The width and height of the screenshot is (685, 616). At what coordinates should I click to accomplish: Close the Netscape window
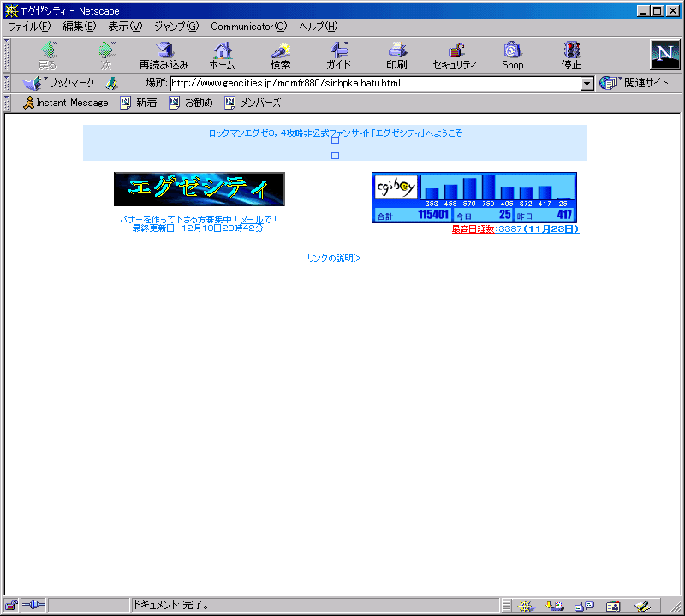pyautogui.click(x=673, y=11)
